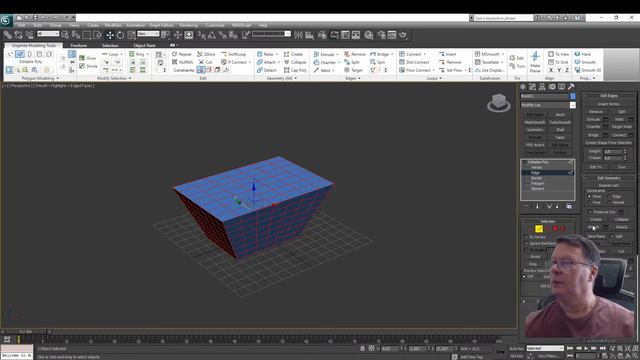Open the Display command panel tab
This screenshot has width=640, height=360.
[x=562, y=87]
